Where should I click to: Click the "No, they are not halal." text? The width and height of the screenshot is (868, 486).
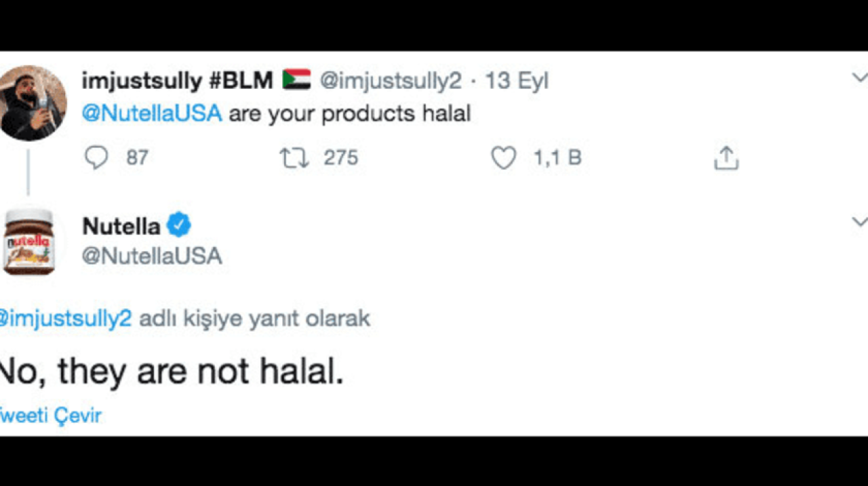(171, 371)
